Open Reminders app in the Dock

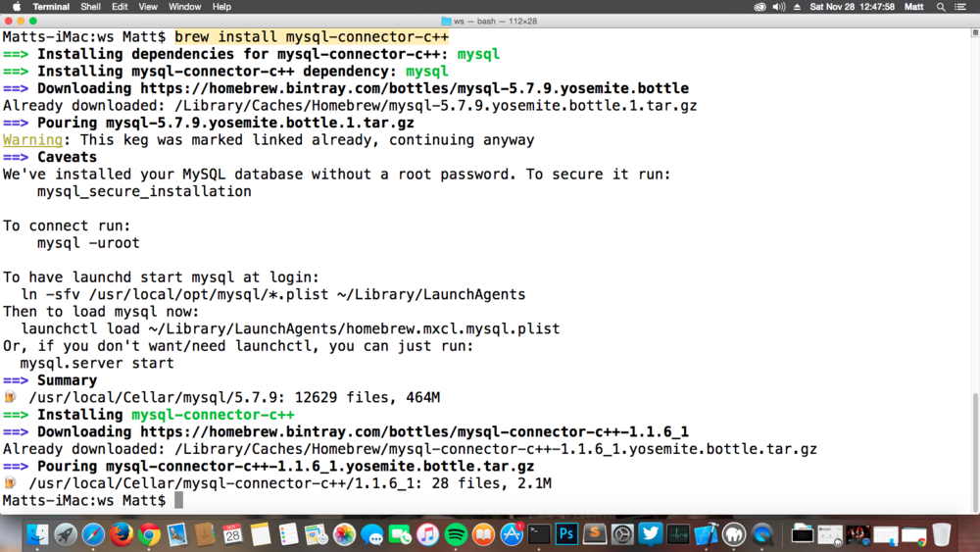(x=288, y=534)
